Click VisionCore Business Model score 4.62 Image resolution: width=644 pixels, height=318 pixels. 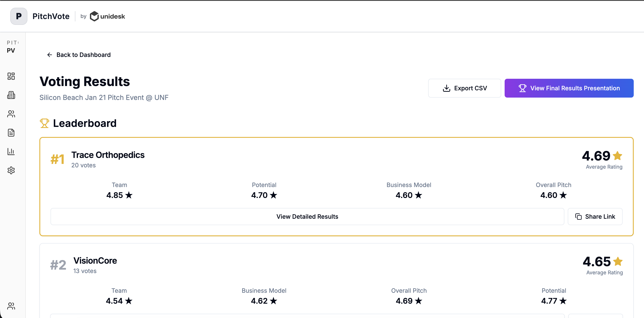coord(264,301)
